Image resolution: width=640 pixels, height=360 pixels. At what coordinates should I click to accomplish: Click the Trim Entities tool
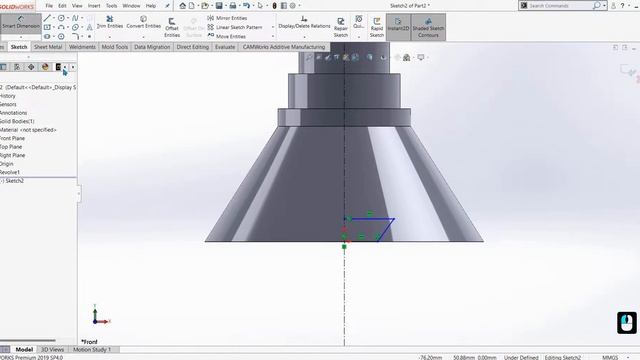click(109, 22)
